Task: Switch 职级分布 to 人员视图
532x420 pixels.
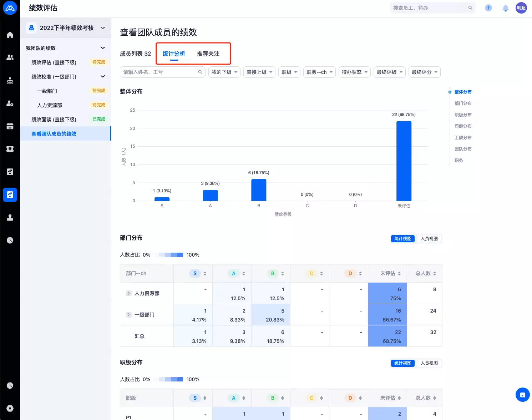Action: coord(429,363)
